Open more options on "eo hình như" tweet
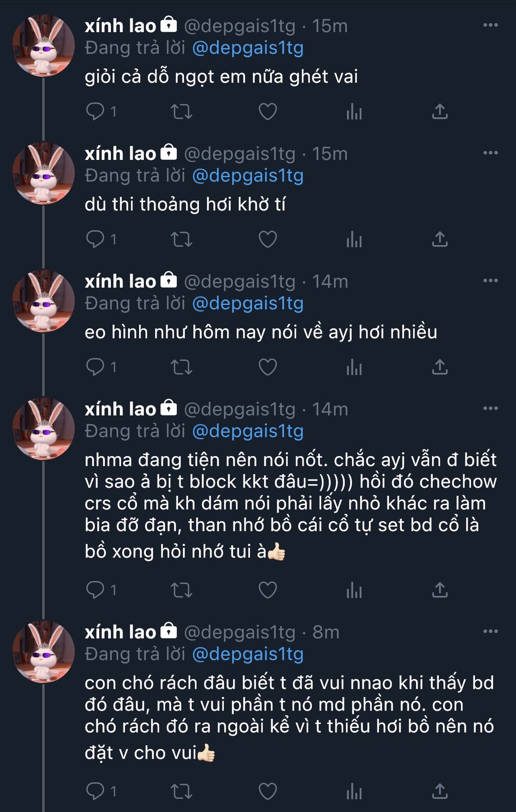 pos(490,281)
